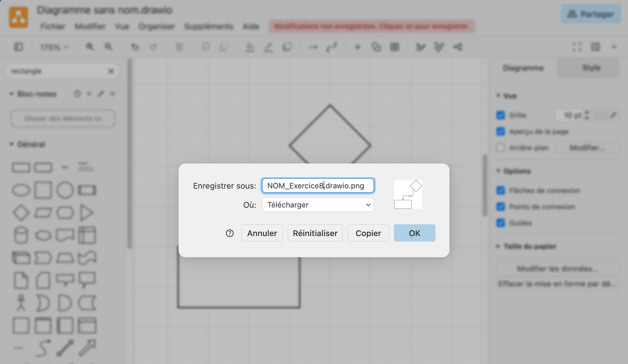Click the diagram preview thumbnail

[x=408, y=194]
